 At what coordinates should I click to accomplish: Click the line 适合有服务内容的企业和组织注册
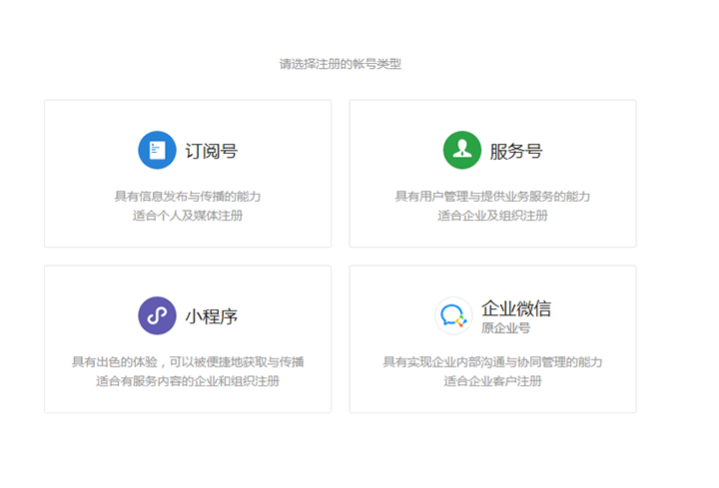[188, 381]
